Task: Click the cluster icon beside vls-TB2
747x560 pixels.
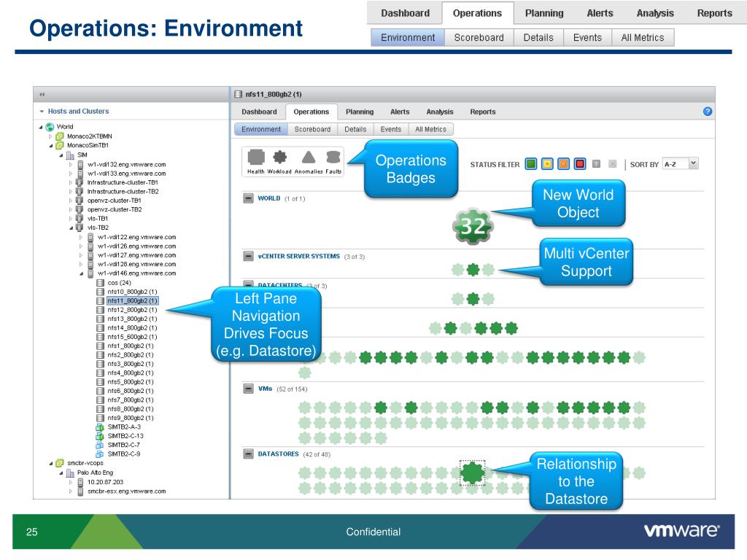Action: 80,227
